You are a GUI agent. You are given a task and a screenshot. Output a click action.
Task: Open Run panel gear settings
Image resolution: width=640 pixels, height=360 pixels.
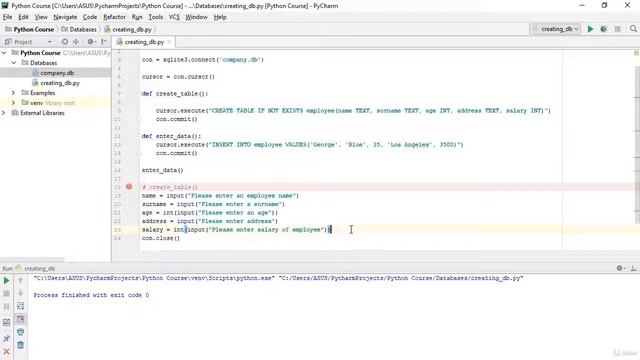click(620, 268)
